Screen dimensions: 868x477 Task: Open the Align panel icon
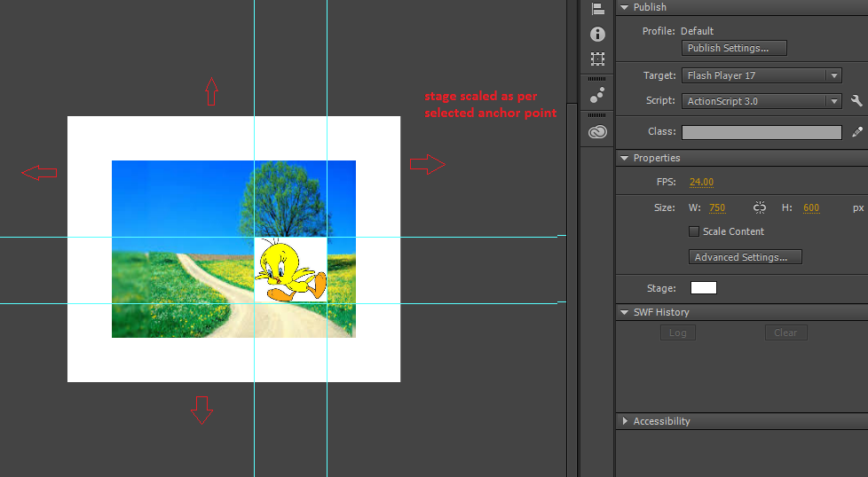597,9
